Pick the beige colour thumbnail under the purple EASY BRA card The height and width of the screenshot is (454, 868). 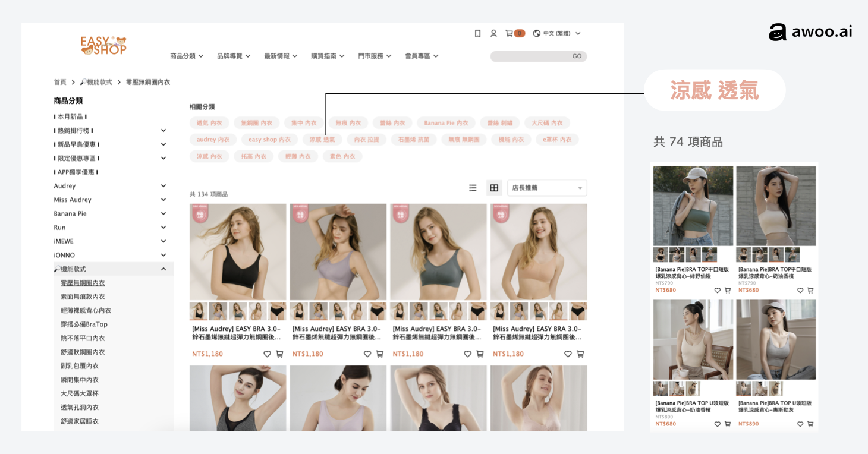tap(357, 311)
